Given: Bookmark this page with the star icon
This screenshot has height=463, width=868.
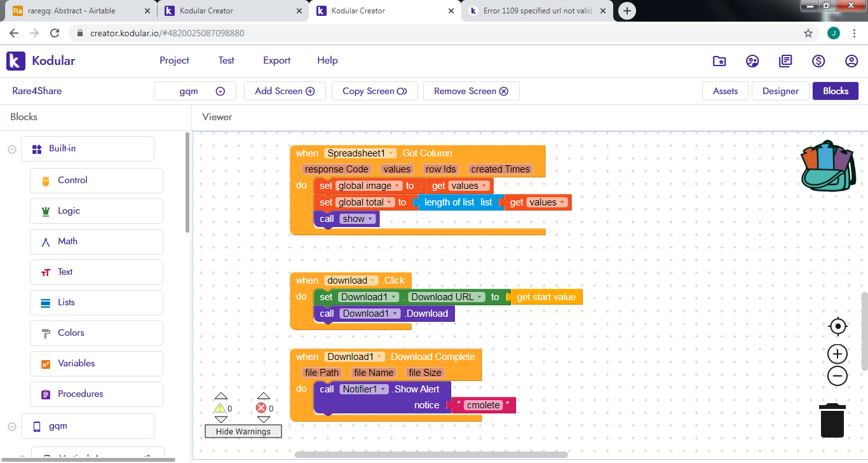Looking at the screenshot, I should [x=808, y=33].
